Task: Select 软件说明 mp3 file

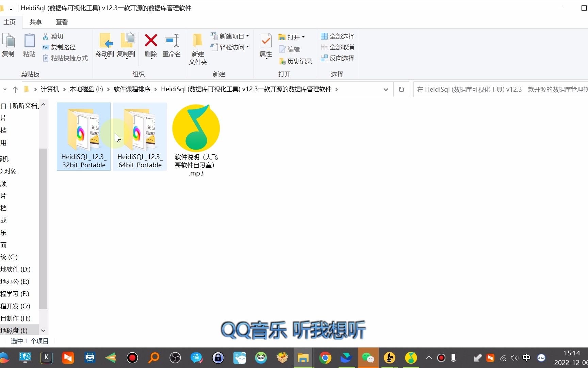Action: coord(196,140)
